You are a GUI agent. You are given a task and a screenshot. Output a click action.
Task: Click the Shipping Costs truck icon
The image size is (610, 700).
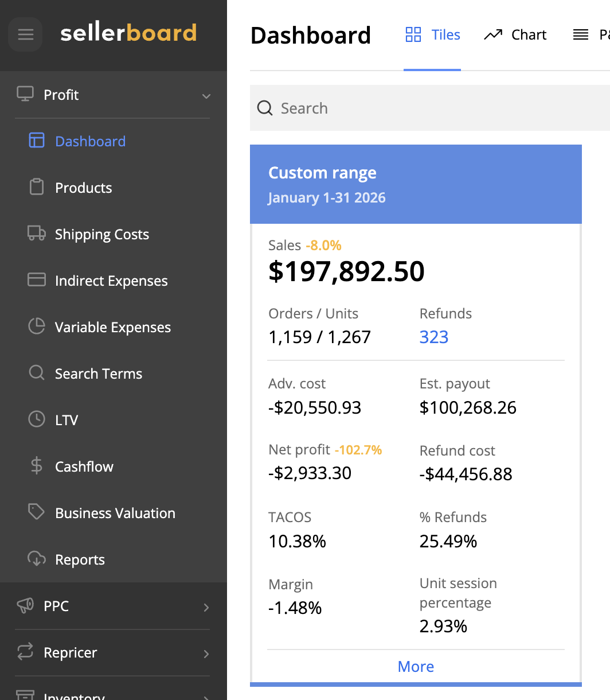[37, 233]
